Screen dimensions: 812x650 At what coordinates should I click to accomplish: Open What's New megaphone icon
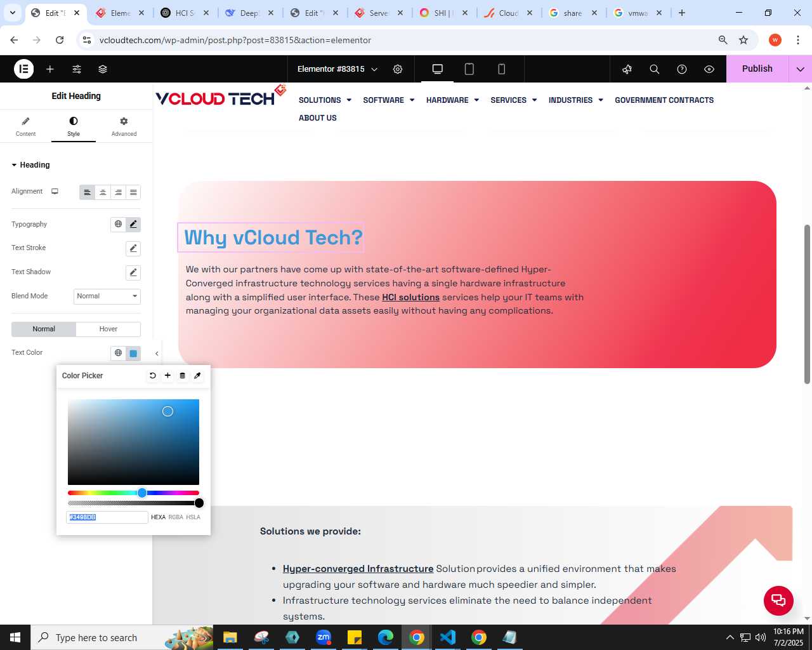(627, 69)
